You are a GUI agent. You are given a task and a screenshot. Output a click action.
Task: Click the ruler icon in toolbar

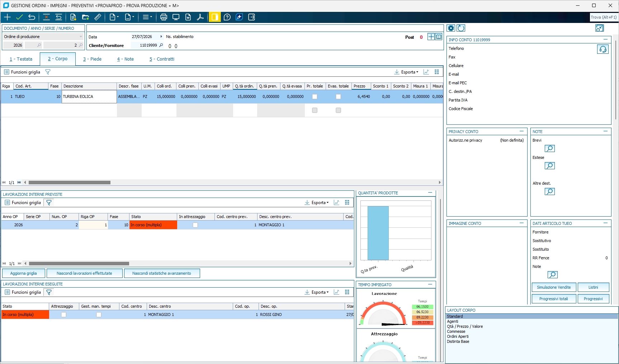(98, 17)
